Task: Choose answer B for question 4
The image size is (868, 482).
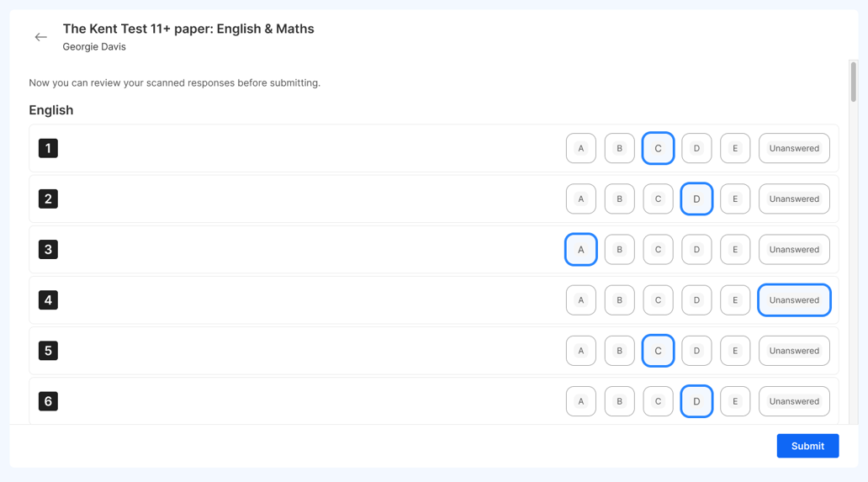Action: [x=619, y=300]
